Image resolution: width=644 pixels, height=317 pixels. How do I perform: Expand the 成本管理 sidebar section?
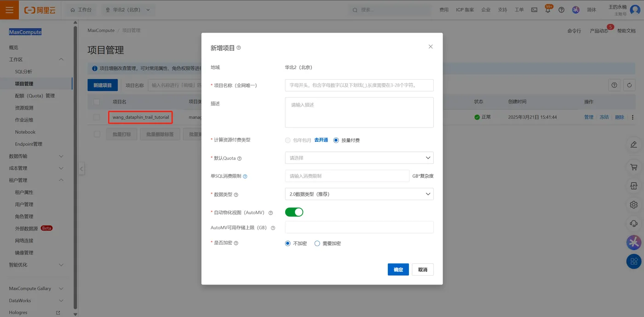pyautogui.click(x=61, y=168)
